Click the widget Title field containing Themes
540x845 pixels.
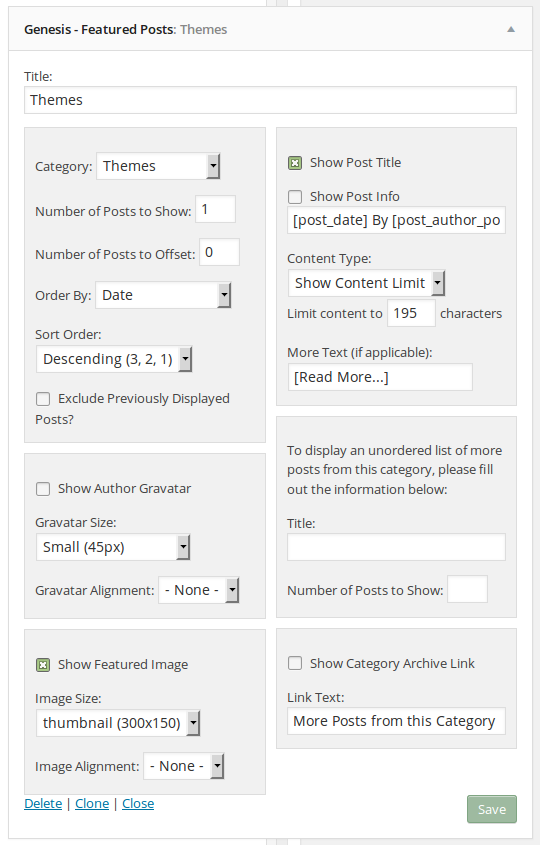click(271, 100)
